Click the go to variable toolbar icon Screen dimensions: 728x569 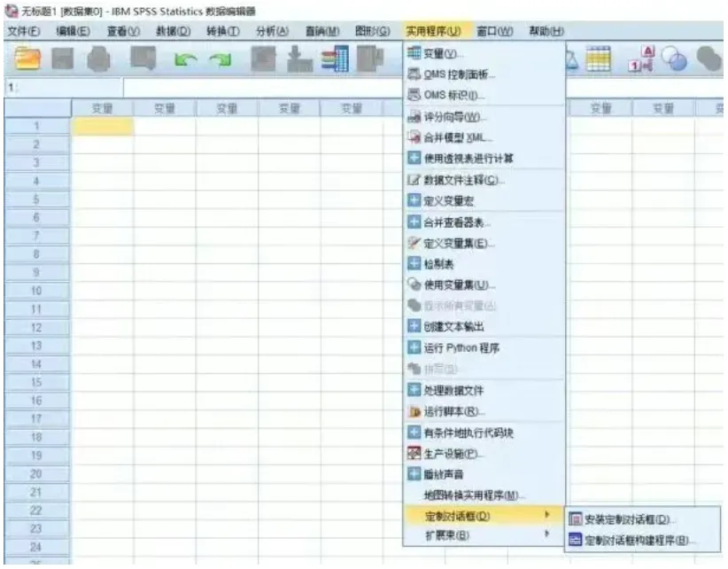[x=299, y=59]
